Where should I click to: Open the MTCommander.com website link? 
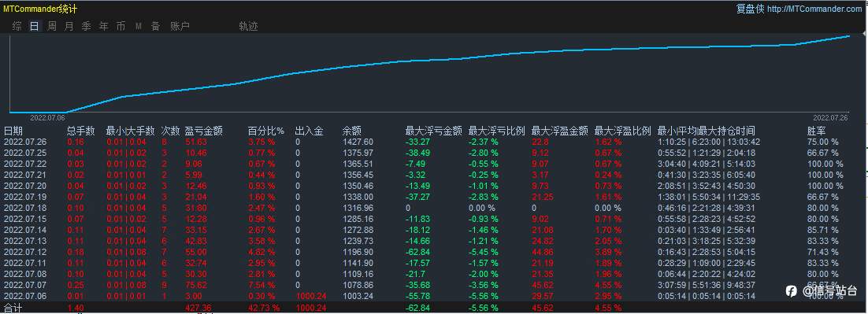pyautogui.click(x=814, y=9)
